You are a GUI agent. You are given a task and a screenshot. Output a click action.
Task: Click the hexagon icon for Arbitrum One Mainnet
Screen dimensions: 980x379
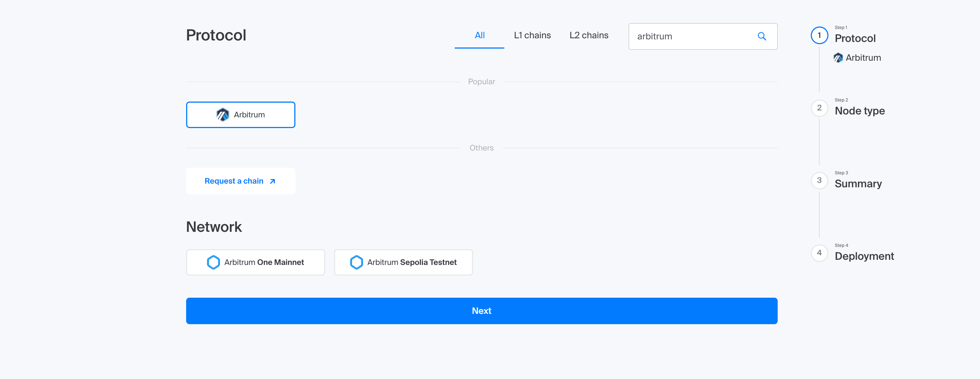[x=213, y=262]
